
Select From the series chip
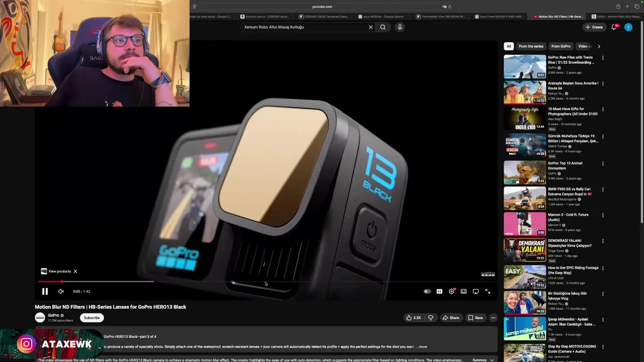point(531,46)
